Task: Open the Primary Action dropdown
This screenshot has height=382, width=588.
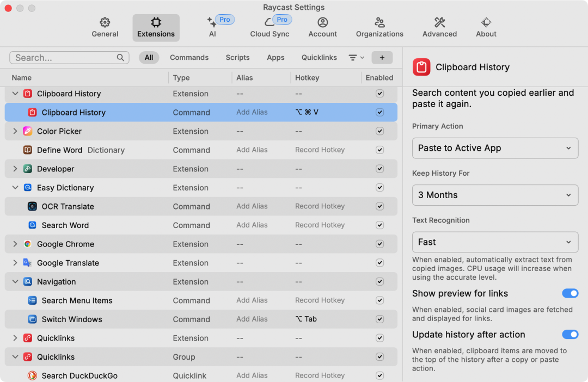Action: click(x=495, y=148)
